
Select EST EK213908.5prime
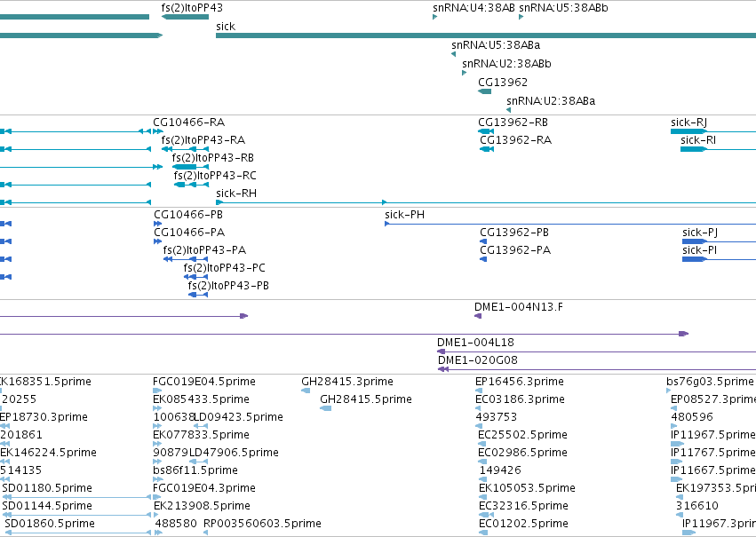pos(202,506)
